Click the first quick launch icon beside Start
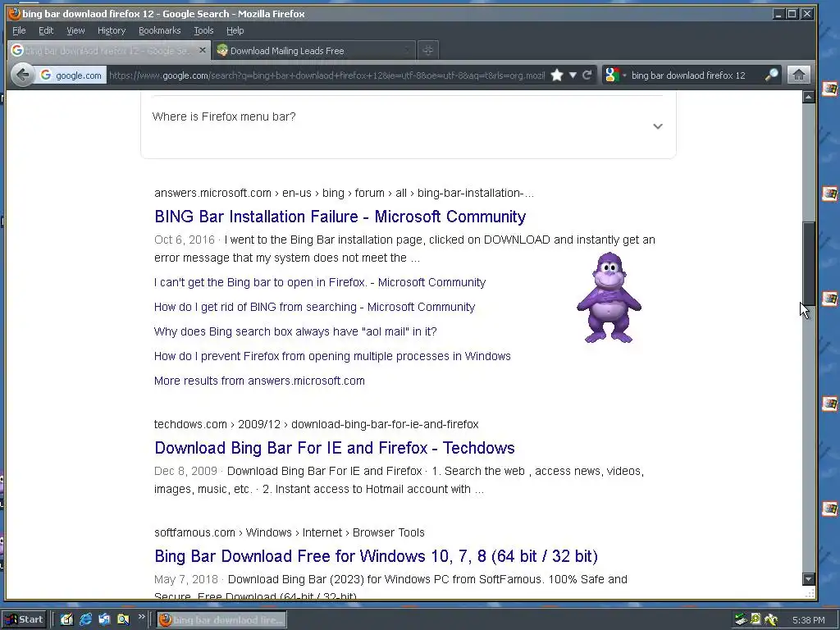 [67, 619]
